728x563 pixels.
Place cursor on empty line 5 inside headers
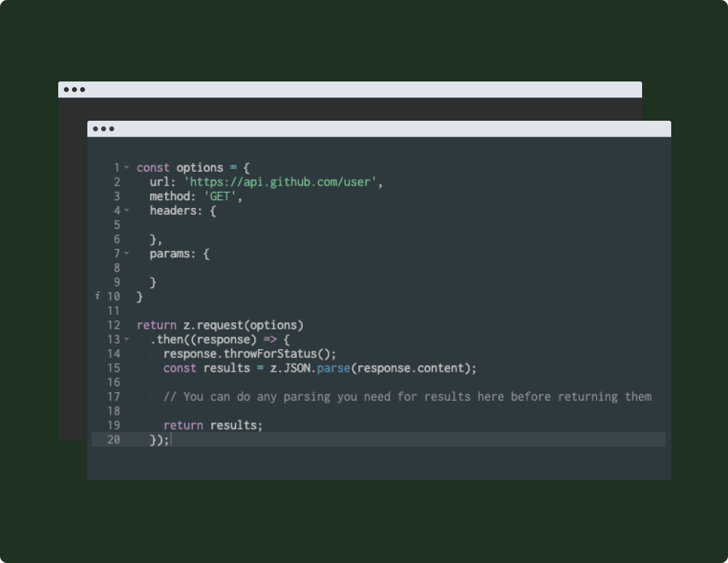pos(291,225)
